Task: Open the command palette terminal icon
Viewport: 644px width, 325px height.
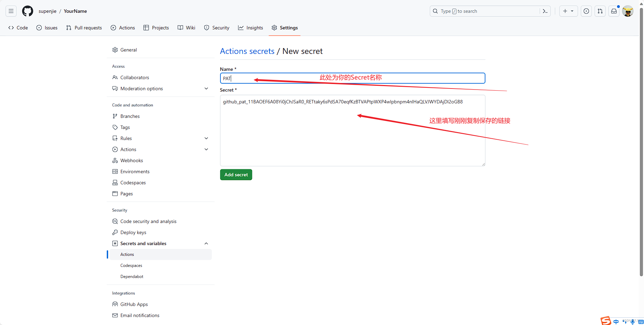Action: pos(545,11)
